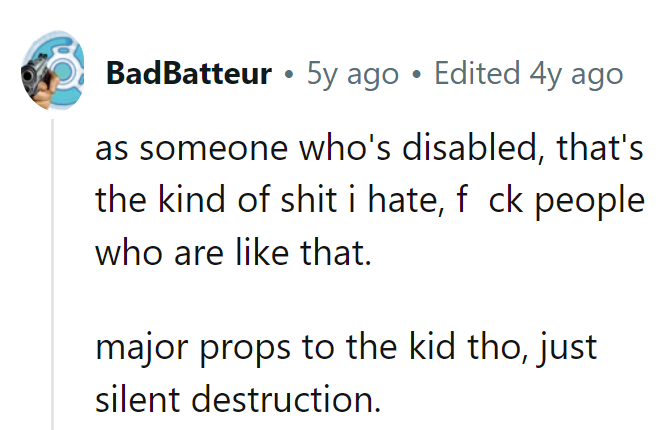This screenshot has width=672, height=430.
Task: Click the line 'the kind of shit i hate'
Action: tap(370, 201)
